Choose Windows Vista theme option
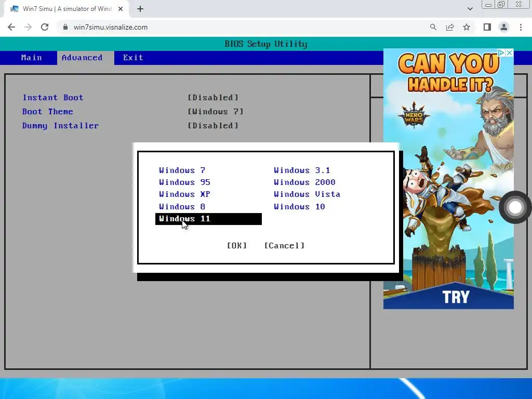Viewport: 532px width, 399px height. 307,194
